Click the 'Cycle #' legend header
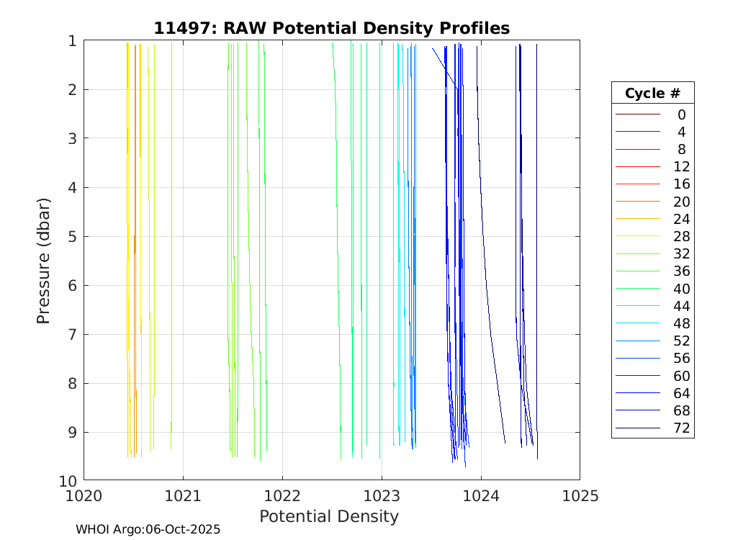The height and width of the screenshot is (540, 756). (652, 94)
